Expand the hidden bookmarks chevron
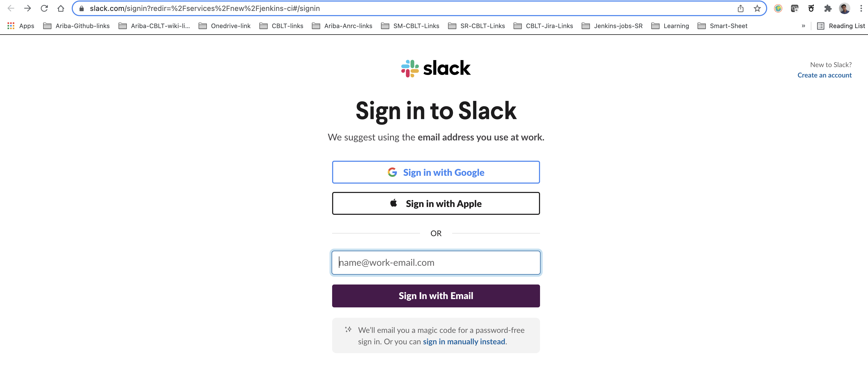The width and height of the screenshot is (868, 375). pyautogui.click(x=803, y=26)
